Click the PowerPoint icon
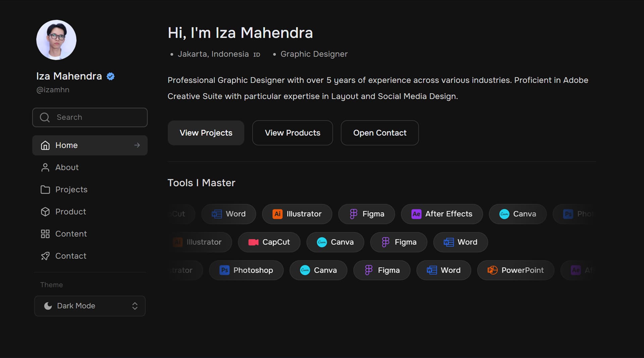The image size is (644, 358). tap(492, 270)
